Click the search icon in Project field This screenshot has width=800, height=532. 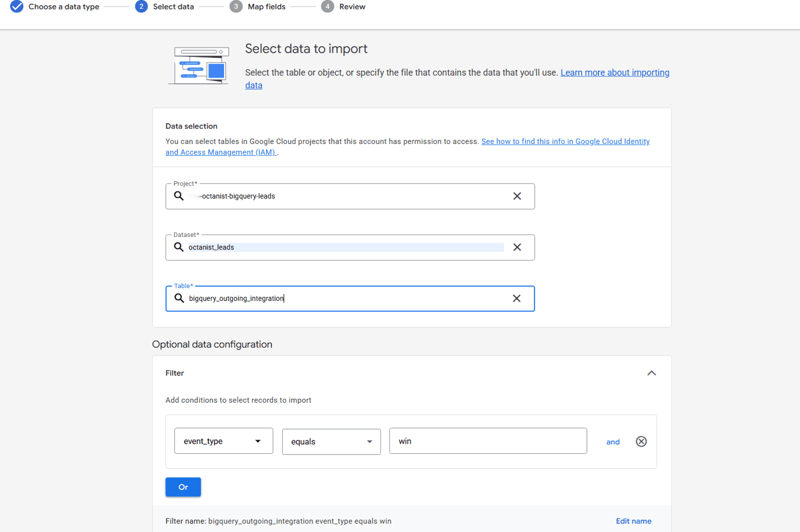coord(179,196)
